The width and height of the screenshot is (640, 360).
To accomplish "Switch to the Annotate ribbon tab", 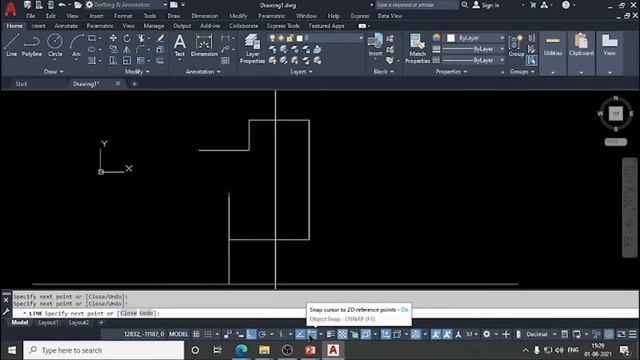I will pyautogui.click(x=66, y=26).
